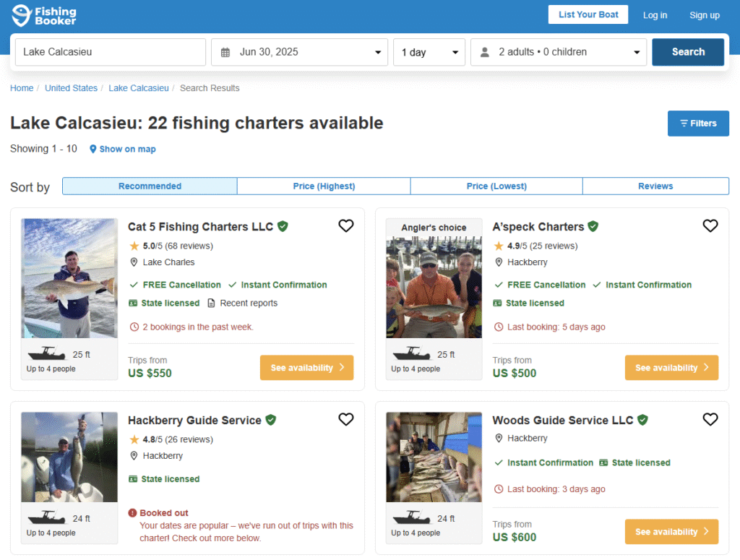Click the Search button
Image resolution: width=740 pixels, height=560 pixels.
(x=688, y=52)
